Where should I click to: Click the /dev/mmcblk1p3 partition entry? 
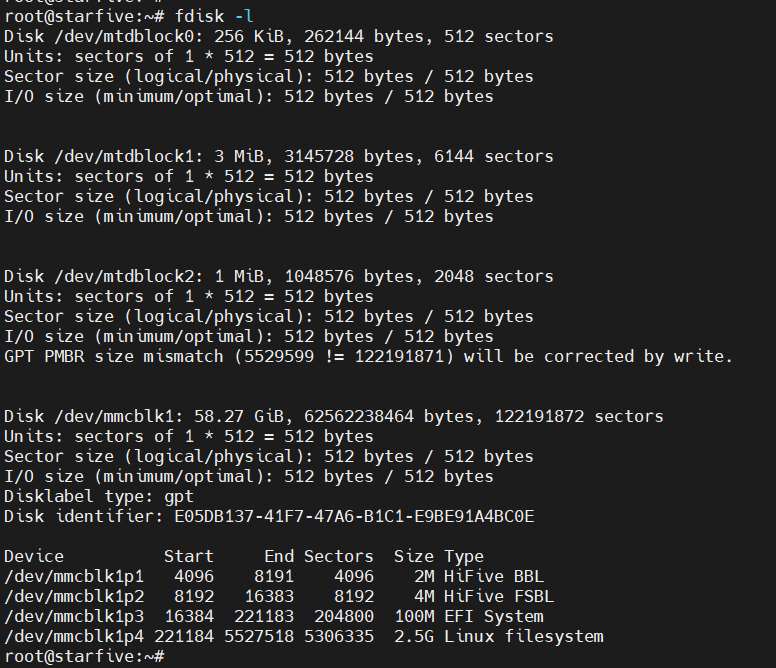click(x=74, y=616)
